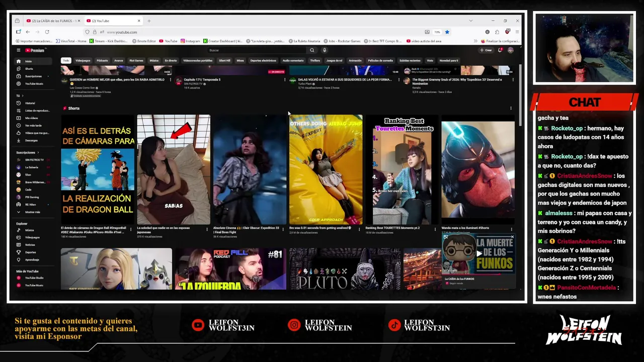Click the YouTube search field
This screenshot has width=644, height=362.
point(257,50)
